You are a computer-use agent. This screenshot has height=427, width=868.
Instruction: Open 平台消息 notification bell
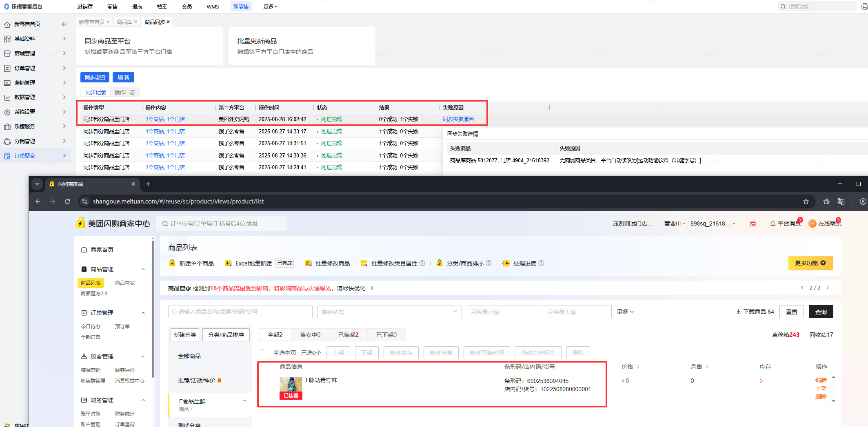click(x=773, y=223)
